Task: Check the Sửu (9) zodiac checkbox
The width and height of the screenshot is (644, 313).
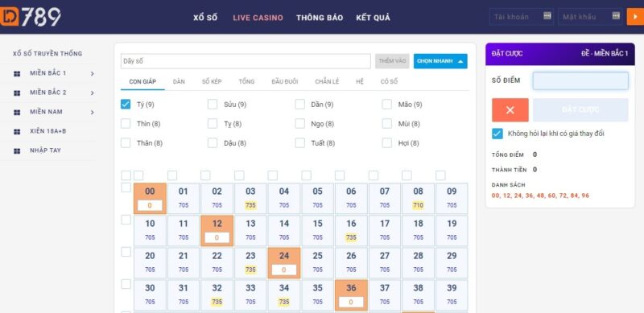Action: 213,105
